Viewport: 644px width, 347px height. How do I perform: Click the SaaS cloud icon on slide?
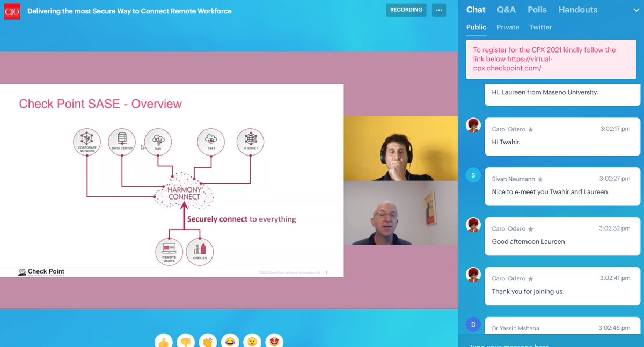tap(211, 142)
